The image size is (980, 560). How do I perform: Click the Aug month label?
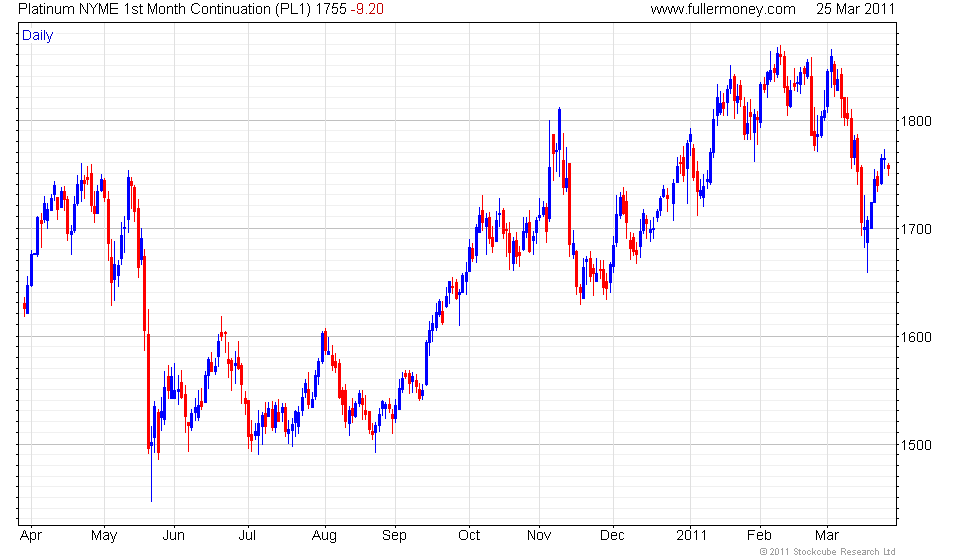[324, 536]
